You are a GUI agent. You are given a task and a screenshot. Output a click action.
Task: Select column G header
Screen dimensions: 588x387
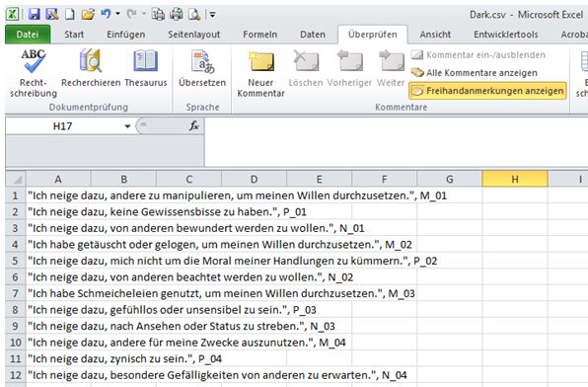(x=450, y=180)
